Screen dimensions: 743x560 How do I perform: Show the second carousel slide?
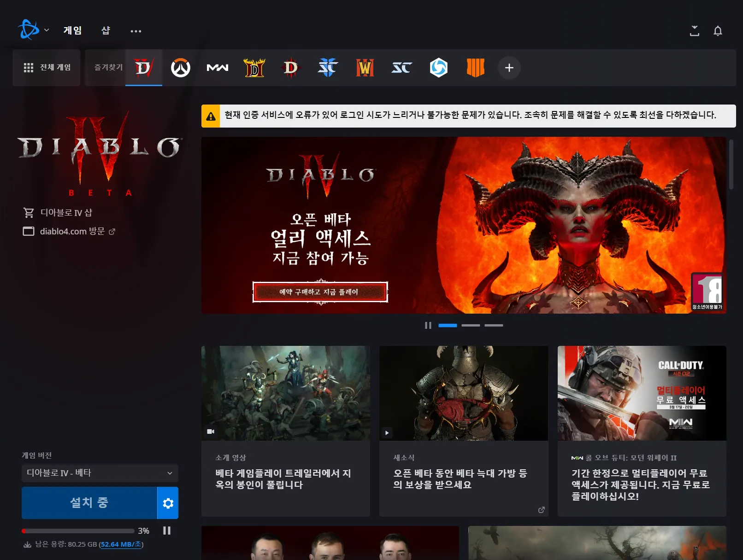[x=471, y=326]
